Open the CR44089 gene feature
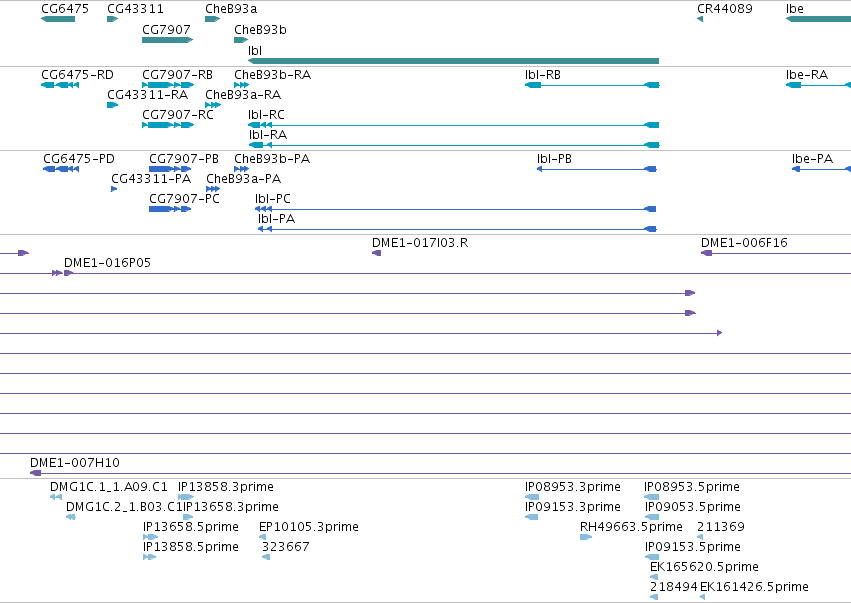851x603 pixels. coord(700,19)
